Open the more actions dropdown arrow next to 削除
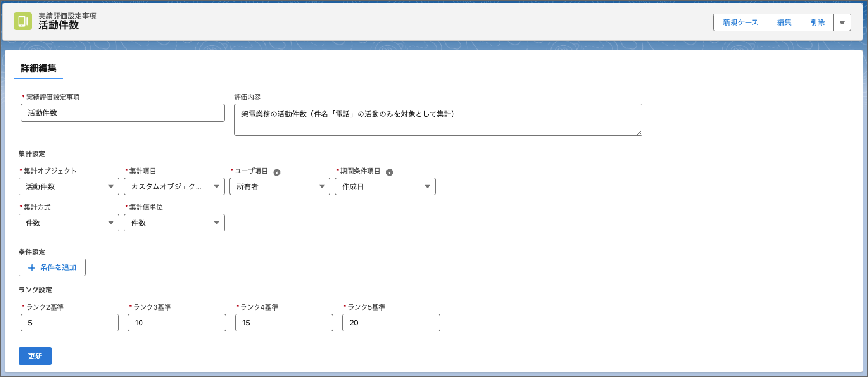 (842, 23)
